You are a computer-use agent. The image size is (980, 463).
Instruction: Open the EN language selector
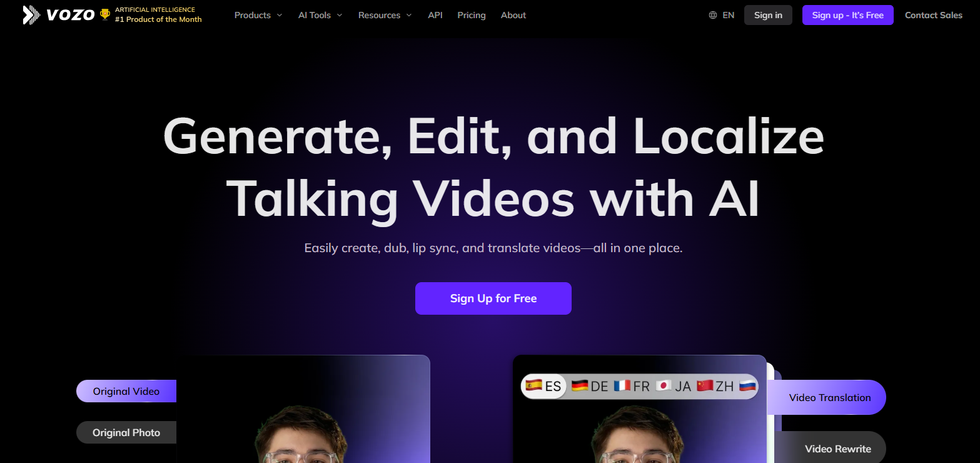[728, 15]
